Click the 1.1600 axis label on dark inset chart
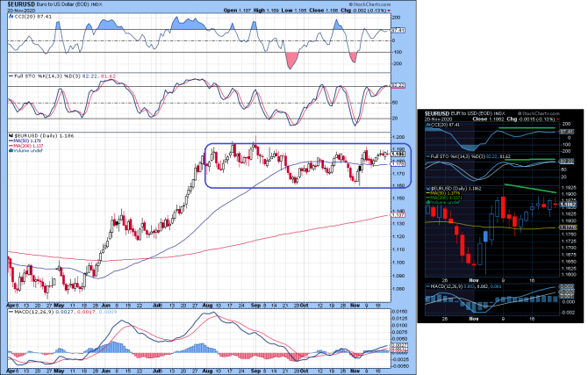 coord(569,275)
